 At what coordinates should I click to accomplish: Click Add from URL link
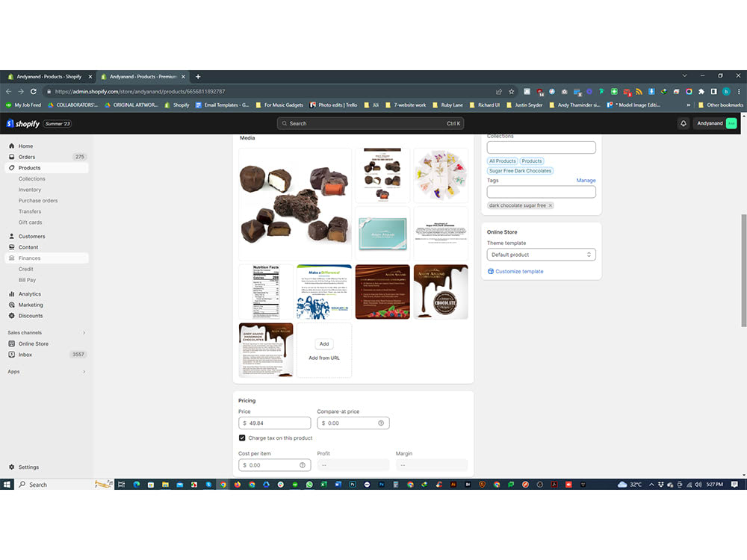coord(324,358)
